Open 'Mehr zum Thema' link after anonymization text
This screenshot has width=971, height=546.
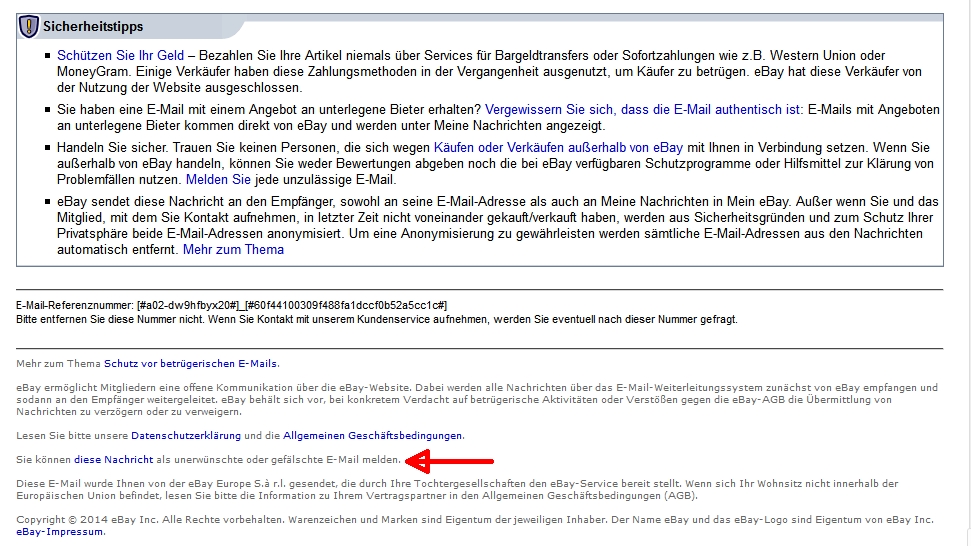coord(233,250)
